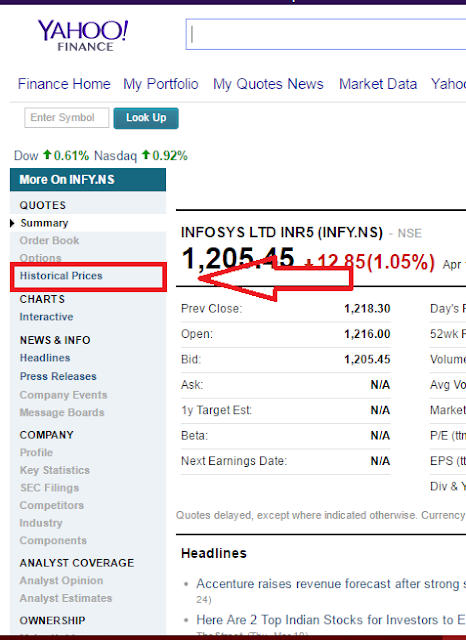Click Open value 1,216.00

[367, 334]
